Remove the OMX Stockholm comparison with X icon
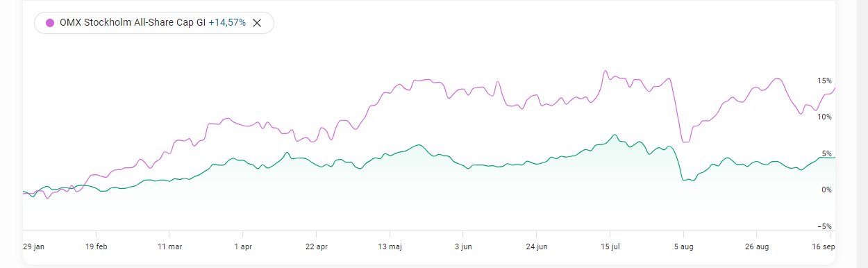868x268 pixels. (x=257, y=23)
